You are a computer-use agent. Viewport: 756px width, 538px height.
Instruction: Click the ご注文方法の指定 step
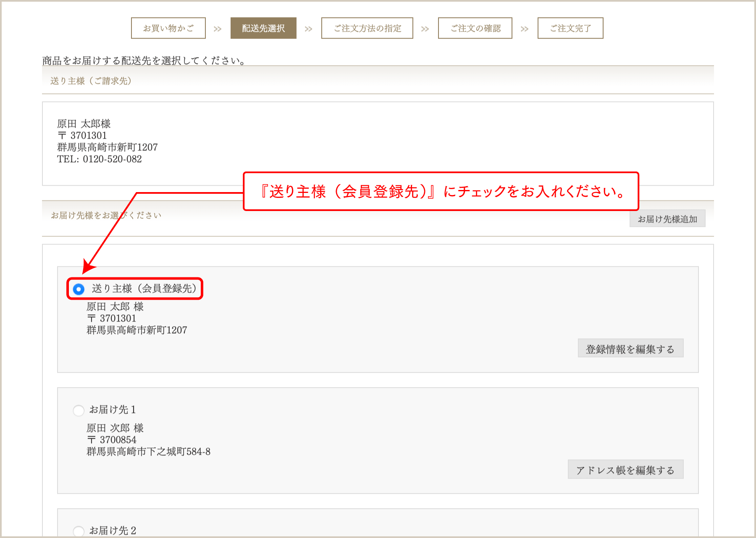pyautogui.click(x=367, y=28)
